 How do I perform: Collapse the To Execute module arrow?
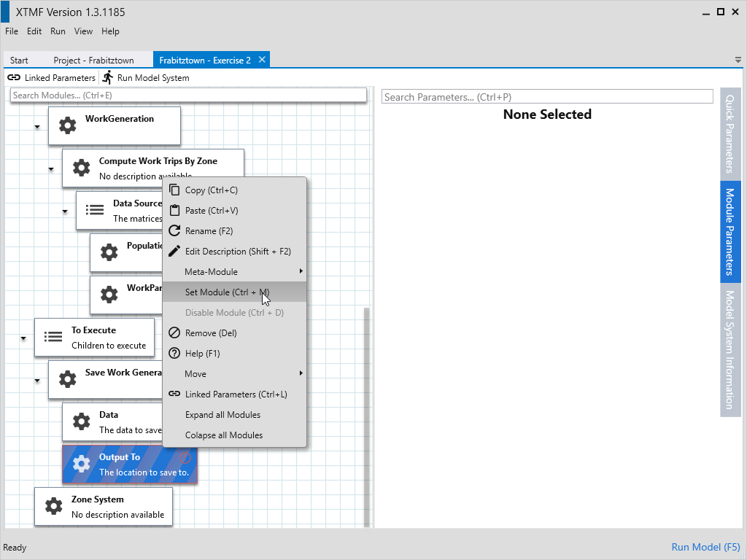(23, 338)
